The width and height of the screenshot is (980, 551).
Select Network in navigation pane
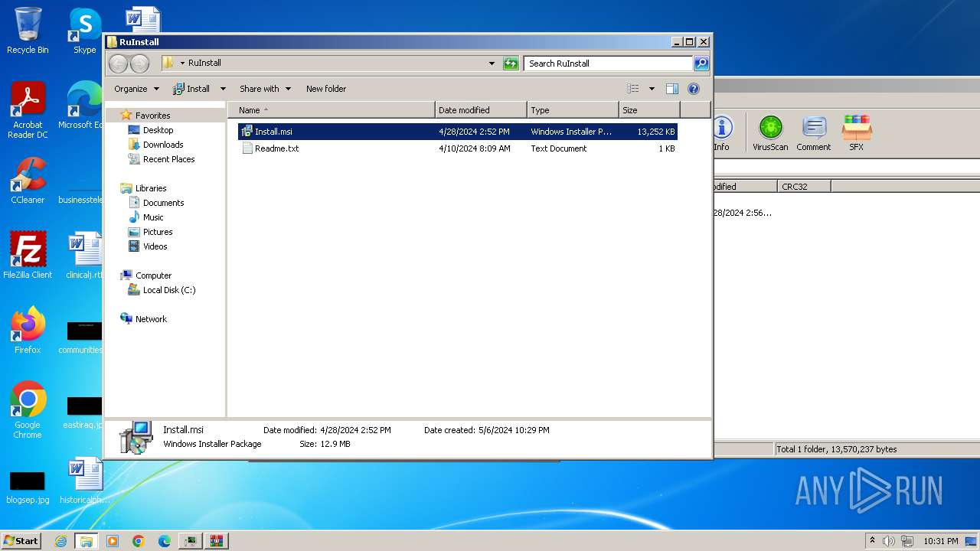[x=151, y=319]
